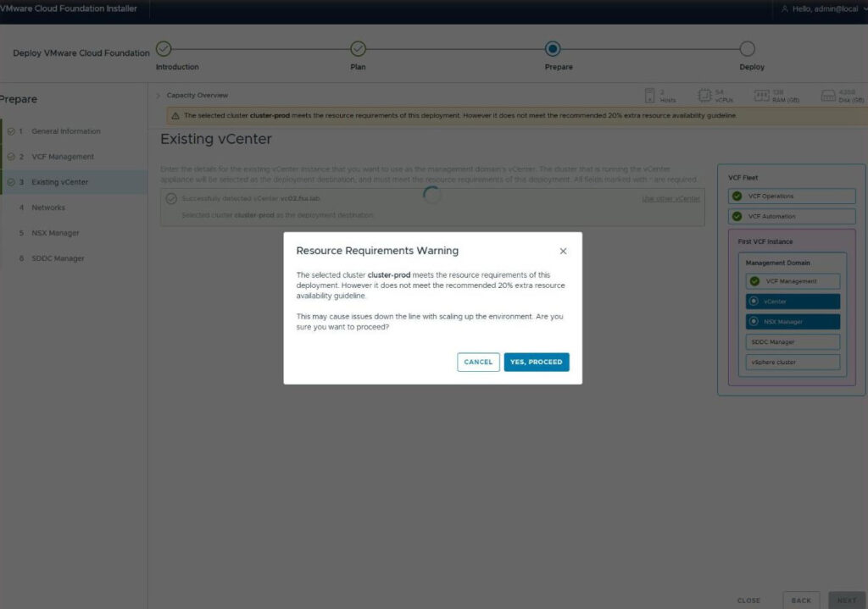Cancel the Resource Requirements Warning dialog

478,362
